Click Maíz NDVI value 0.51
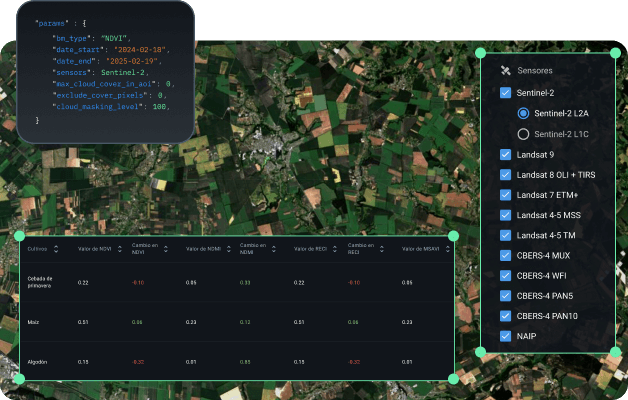The width and height of the screenshot is (628, 400). coord(83,322)
